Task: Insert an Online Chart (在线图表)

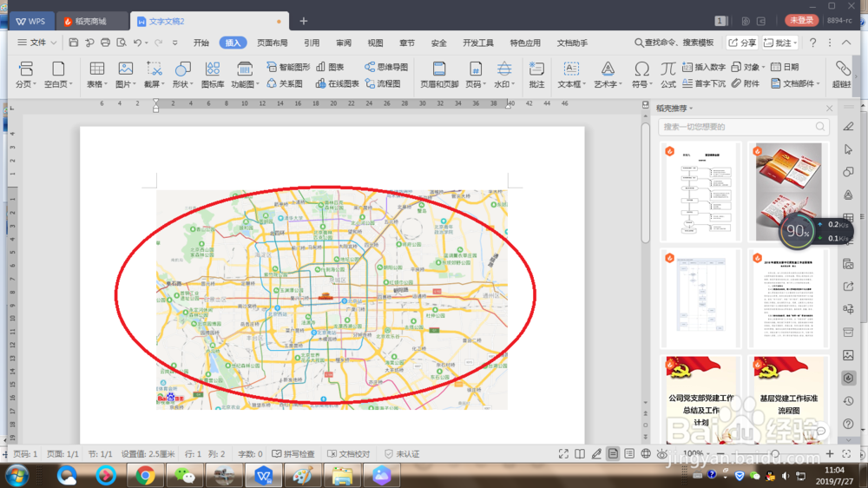Action: point(337,83)
